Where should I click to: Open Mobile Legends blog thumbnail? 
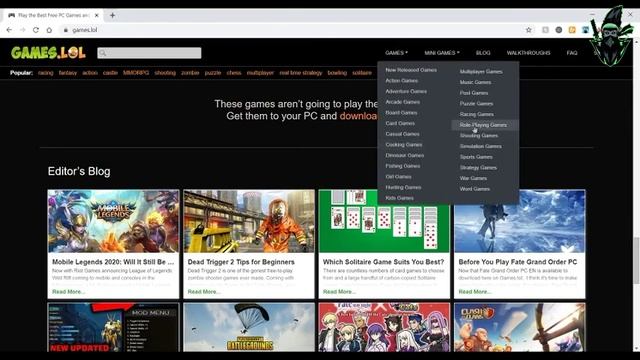coord(113,221)
